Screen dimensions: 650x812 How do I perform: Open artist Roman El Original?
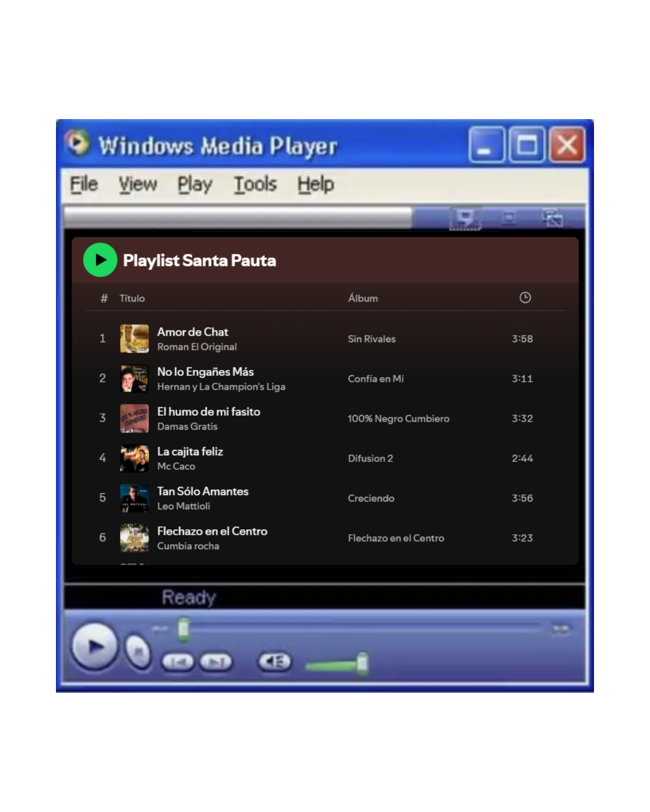[x=197, y=347]
